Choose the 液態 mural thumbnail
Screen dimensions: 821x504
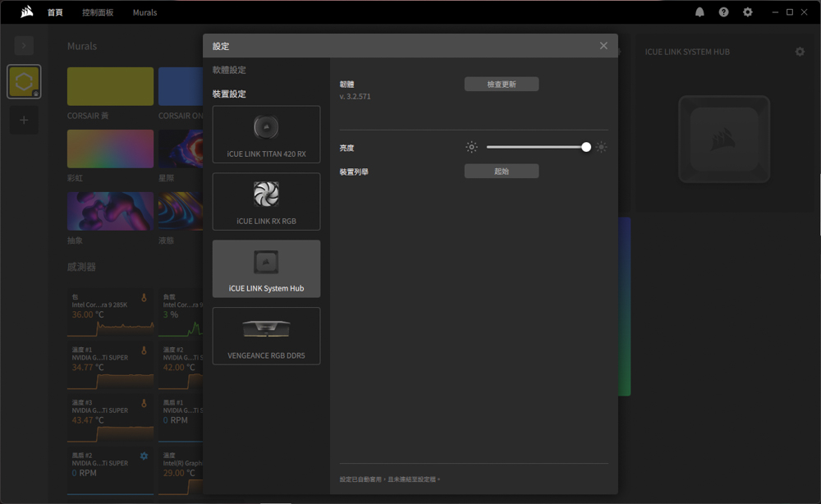point(181,212)
